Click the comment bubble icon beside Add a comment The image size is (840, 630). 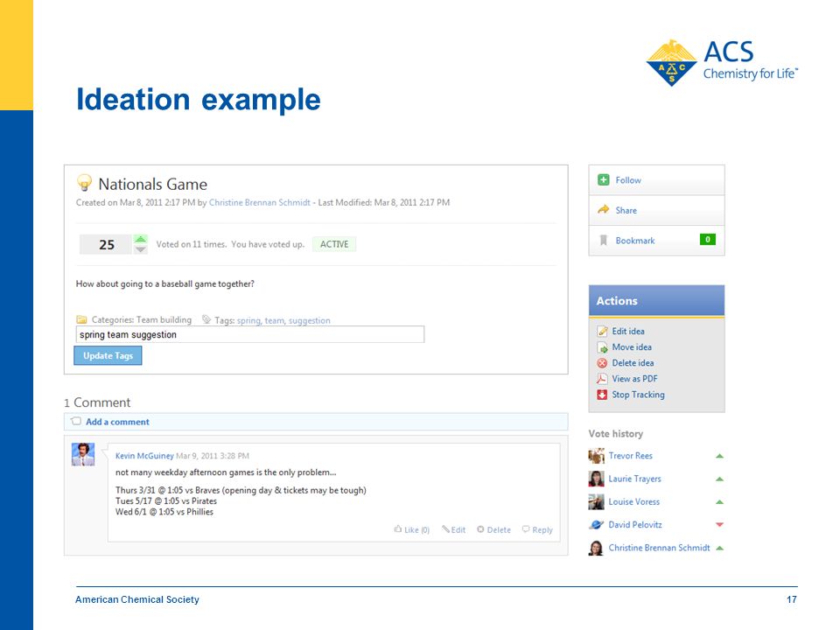[x=76, y=422]
